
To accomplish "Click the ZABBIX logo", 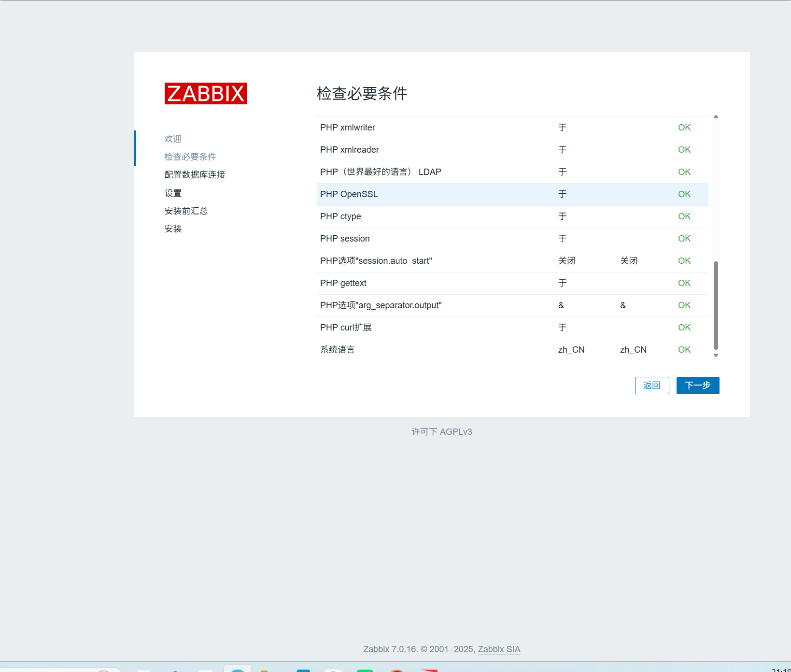I will (x=206, y=93).
